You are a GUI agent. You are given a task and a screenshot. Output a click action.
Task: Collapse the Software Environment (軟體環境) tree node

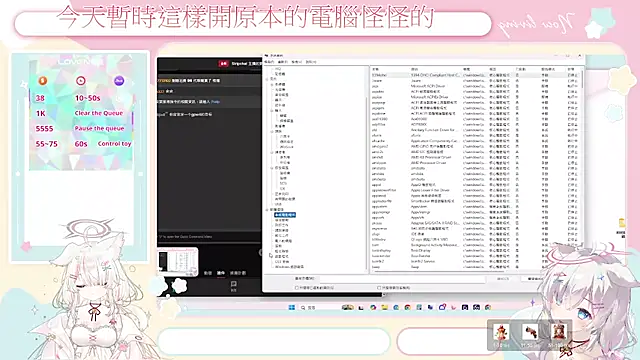click(x=267, y=210)
